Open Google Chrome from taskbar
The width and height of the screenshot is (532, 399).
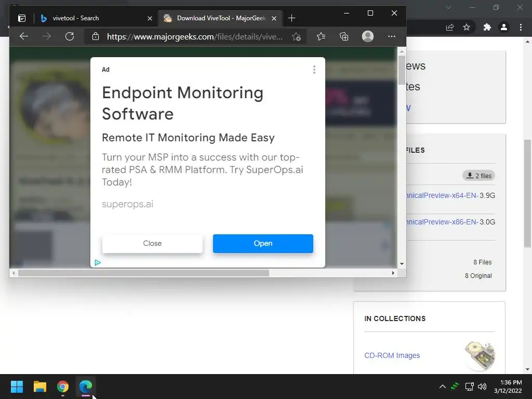[x=63, y=387]
